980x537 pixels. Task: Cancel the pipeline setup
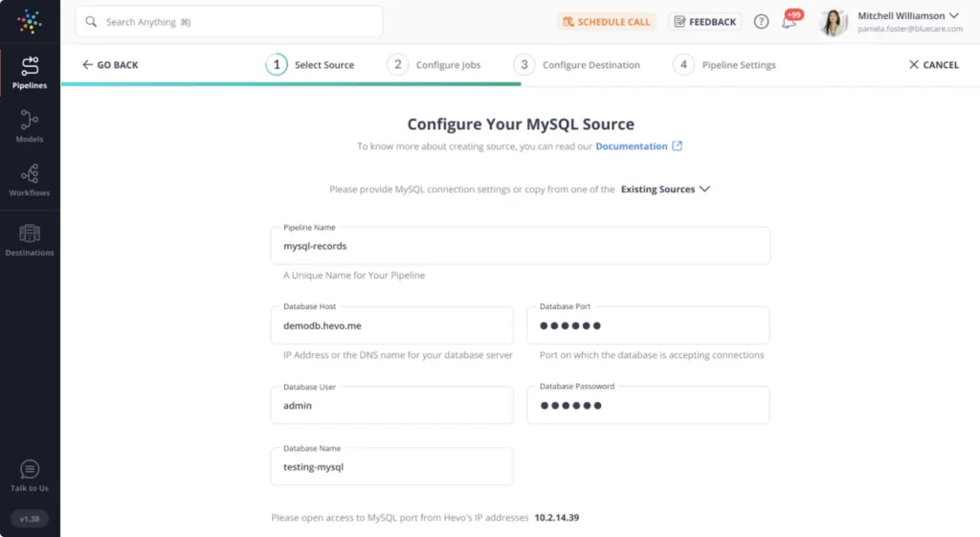[x=933, y=65]
